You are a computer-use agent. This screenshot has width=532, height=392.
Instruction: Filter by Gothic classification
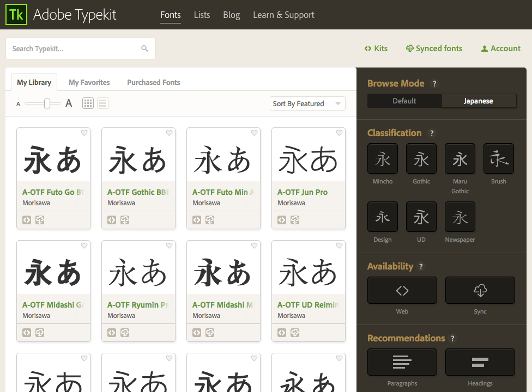click(x=421, y=158)
